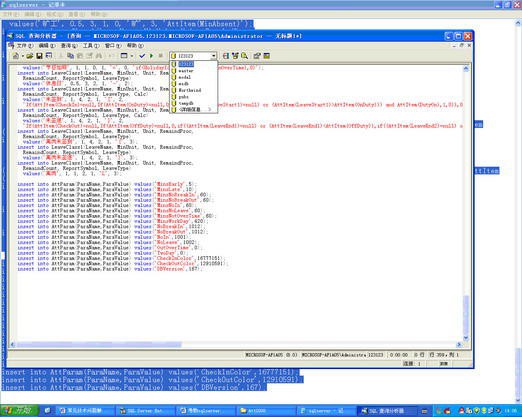The image size is (522, 417).
Task: Click the editor's scroll-right arrow
Action: point(459,344)
